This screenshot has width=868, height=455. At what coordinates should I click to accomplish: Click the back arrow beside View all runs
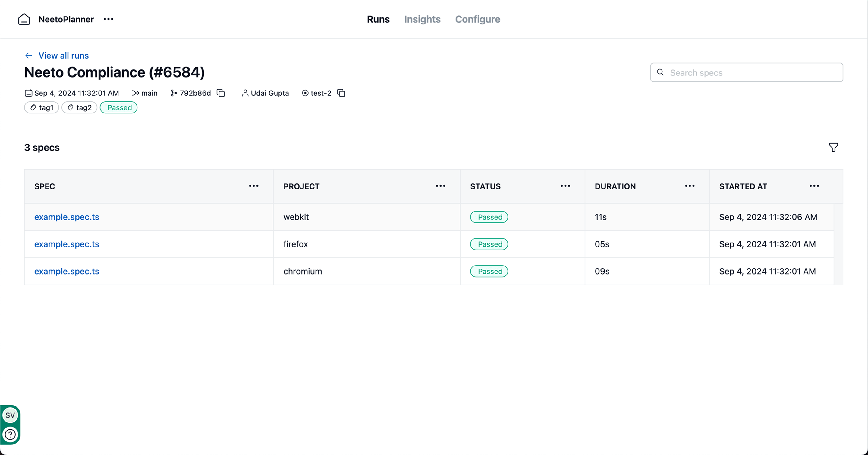point(29,56)
